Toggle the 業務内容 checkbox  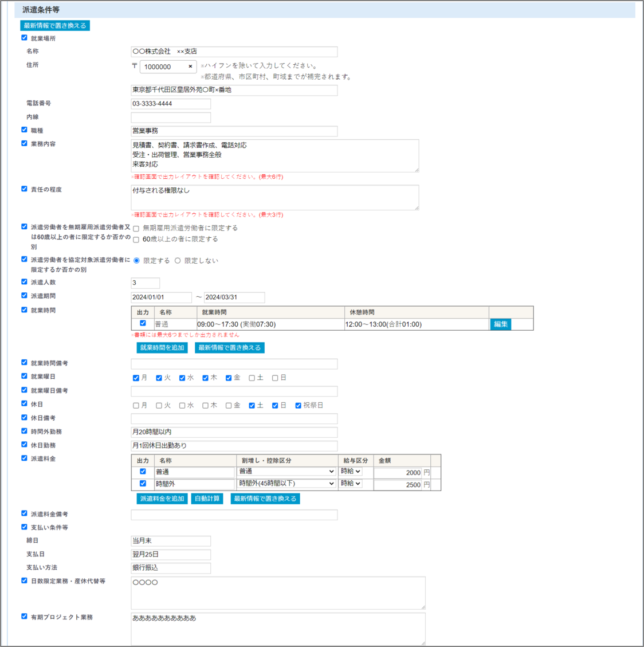(x=24, y=144)
